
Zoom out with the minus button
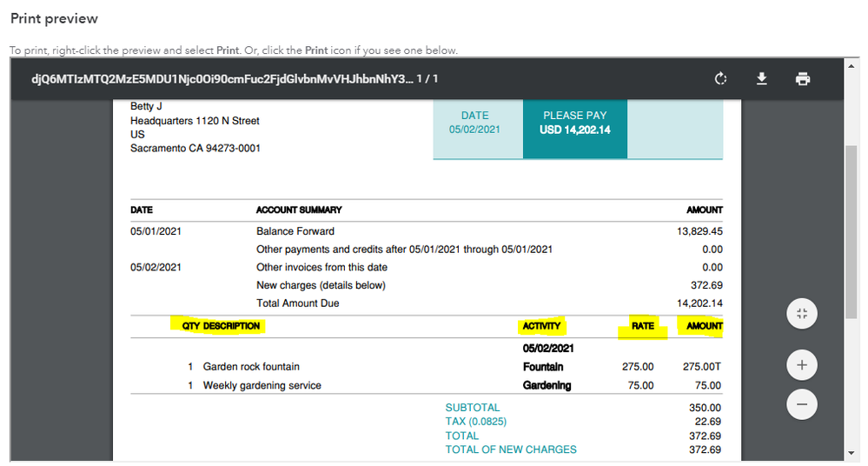click(x=802, y=403)
